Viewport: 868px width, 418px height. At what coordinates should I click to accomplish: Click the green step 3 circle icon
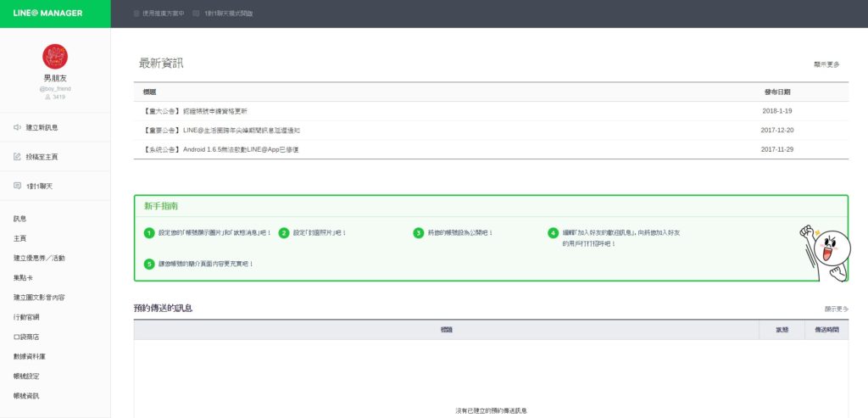[419, 232]
